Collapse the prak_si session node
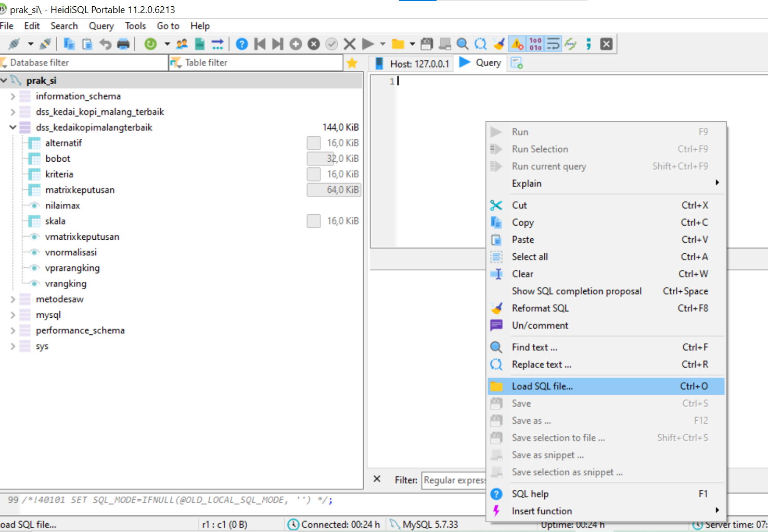768x532 pixels. (x=4, y=81)
